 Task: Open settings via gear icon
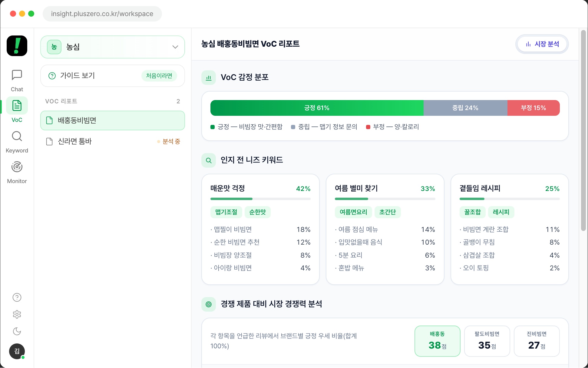coord(17,314)
